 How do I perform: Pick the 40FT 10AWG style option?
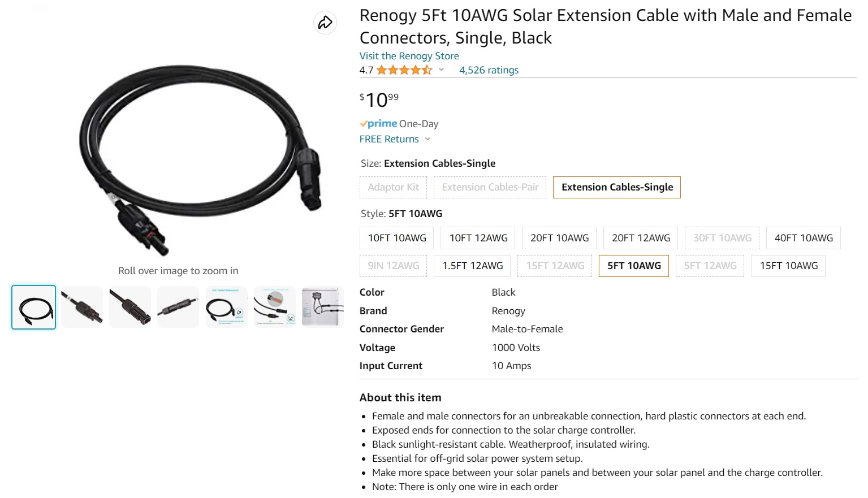(x=803, y=238)
